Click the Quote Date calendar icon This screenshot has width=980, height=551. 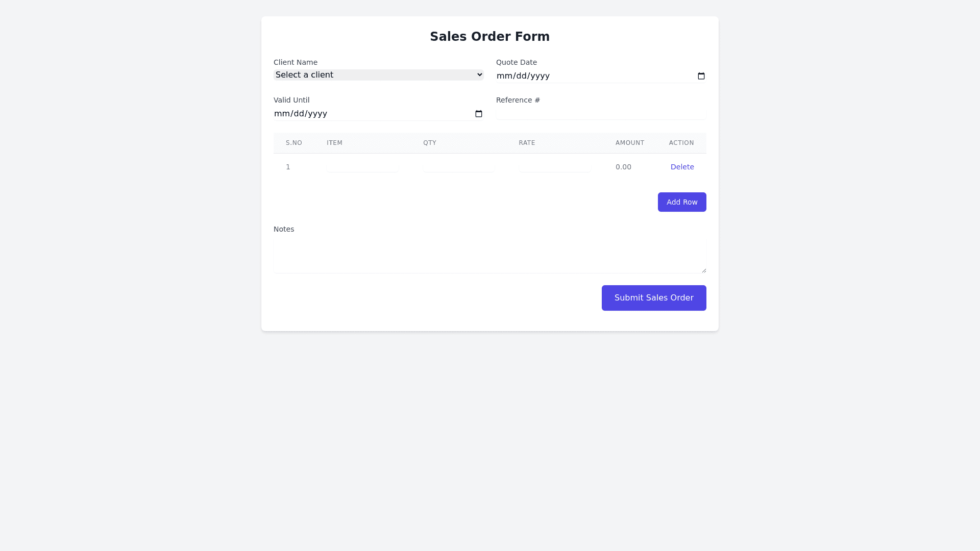[x=701, y=76]
